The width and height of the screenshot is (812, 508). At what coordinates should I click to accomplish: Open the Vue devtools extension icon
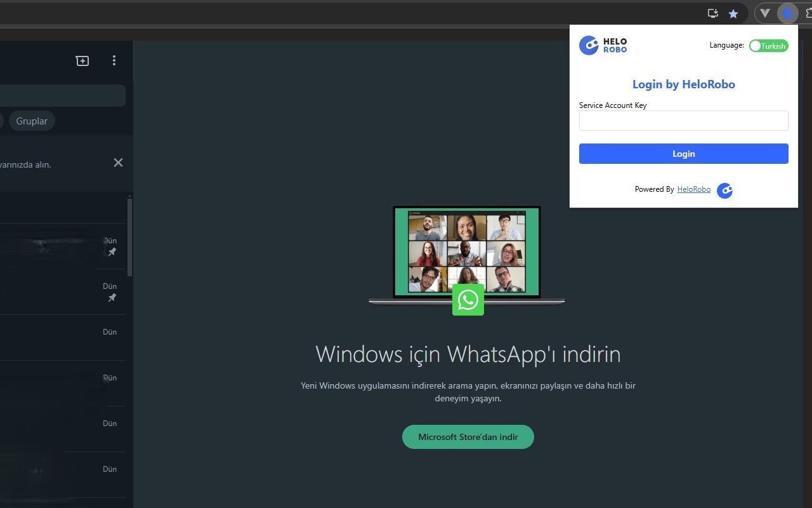(x=765, y=13)
